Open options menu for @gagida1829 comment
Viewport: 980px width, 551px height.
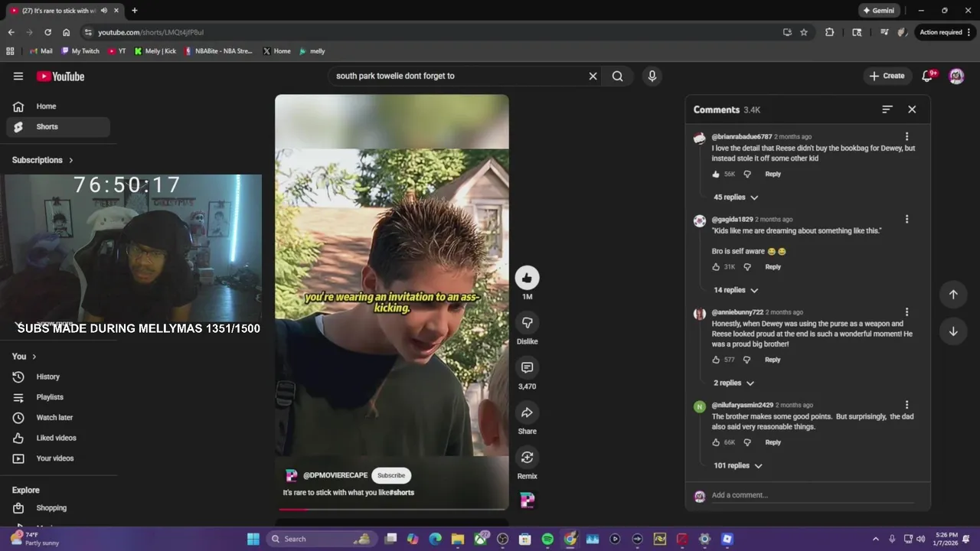pyautogui.click(x=906, y=219)
